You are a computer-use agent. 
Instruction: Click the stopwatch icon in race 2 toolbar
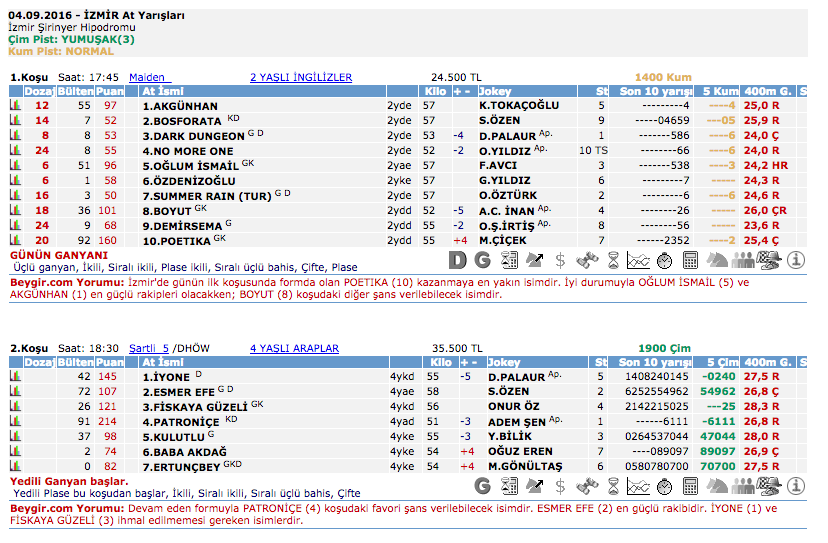pyautogui.click(x=665, y=485)
